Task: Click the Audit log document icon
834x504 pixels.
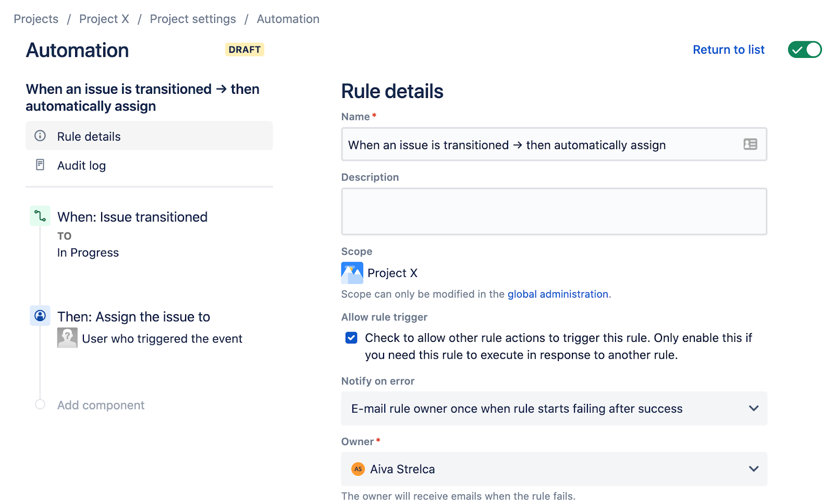Action: (x=40, y=165)
